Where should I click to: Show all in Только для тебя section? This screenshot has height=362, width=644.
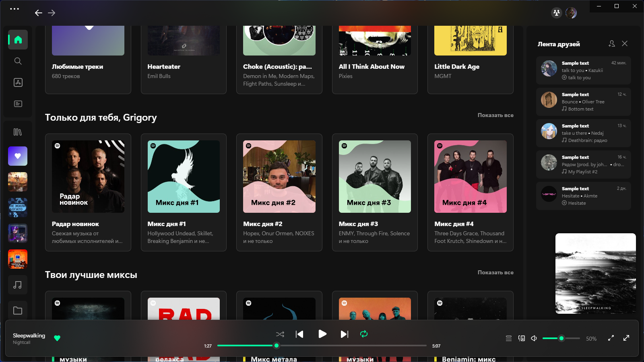point(495,115)
